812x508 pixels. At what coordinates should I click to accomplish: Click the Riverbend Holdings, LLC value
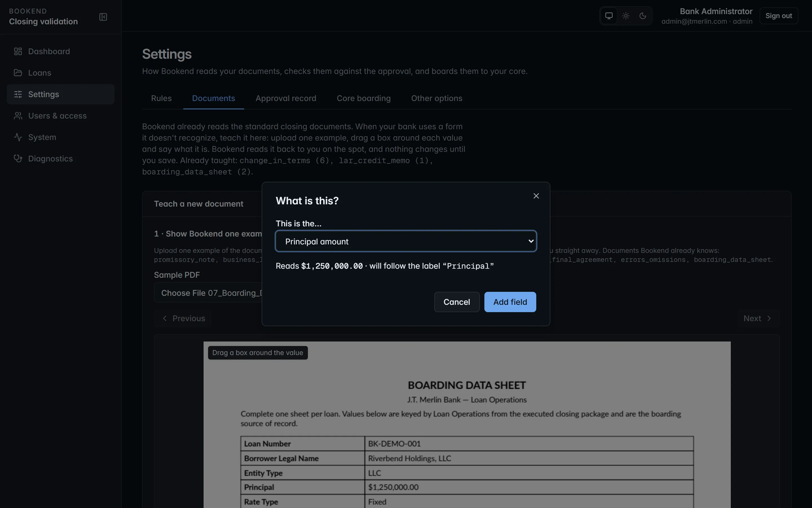click(409, 459)
